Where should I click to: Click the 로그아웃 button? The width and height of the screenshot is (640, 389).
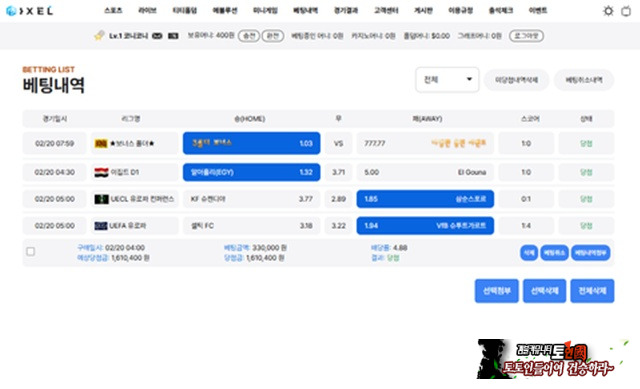point(526,36)
